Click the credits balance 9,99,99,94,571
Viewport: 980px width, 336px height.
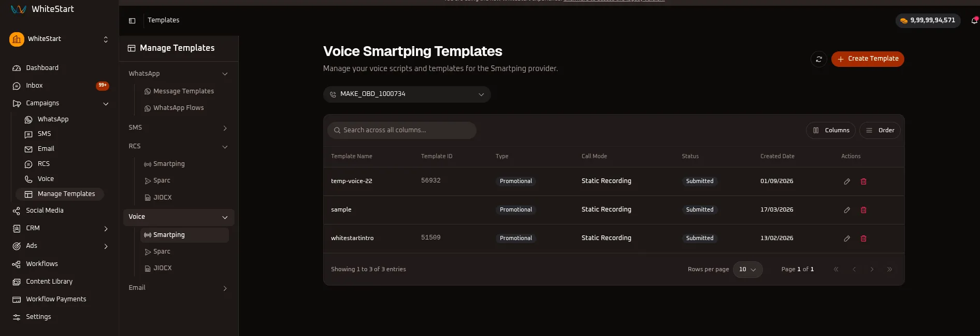(928, 20)
